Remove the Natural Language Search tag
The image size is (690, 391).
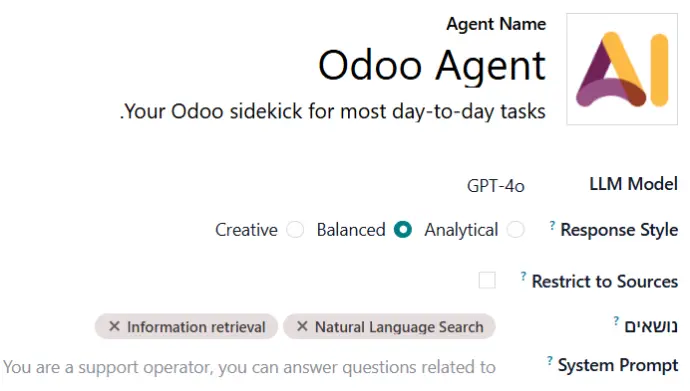(x=302, y=326)
